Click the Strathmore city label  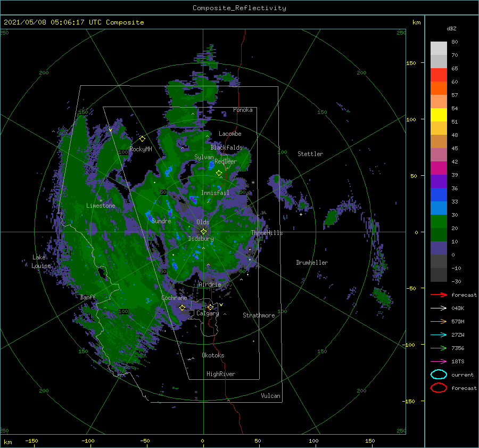259,315
